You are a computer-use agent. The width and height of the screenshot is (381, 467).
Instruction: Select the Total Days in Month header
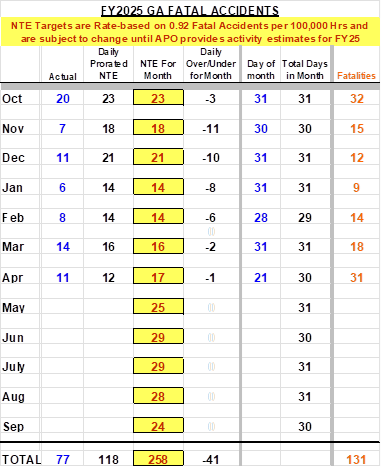(x=305, y=70)
